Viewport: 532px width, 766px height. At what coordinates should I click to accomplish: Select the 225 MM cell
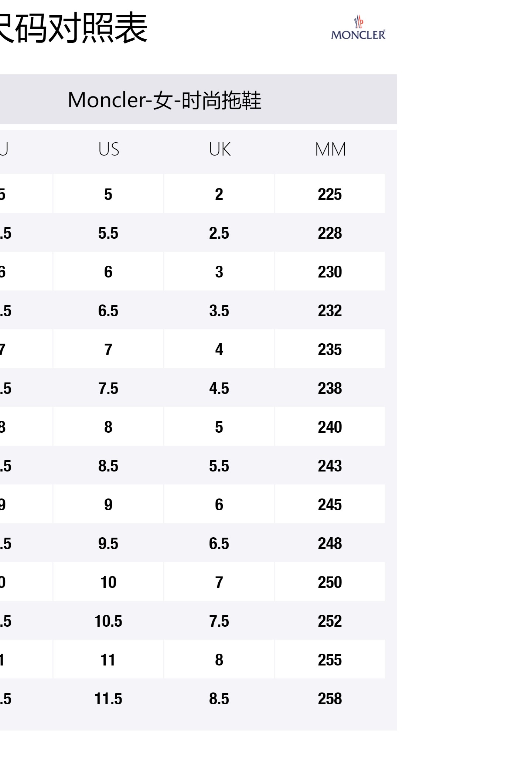(x=330, y=194)
